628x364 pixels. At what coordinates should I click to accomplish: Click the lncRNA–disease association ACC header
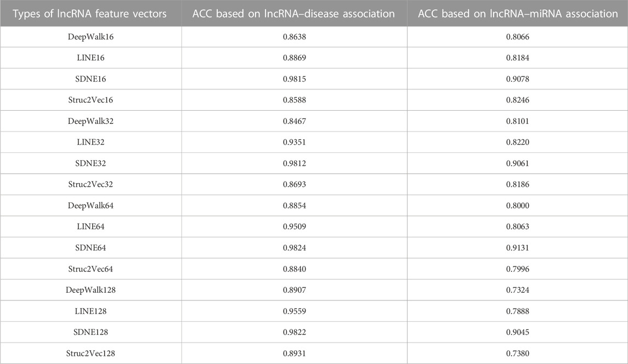pyautogui.click(x=293, y=14)
